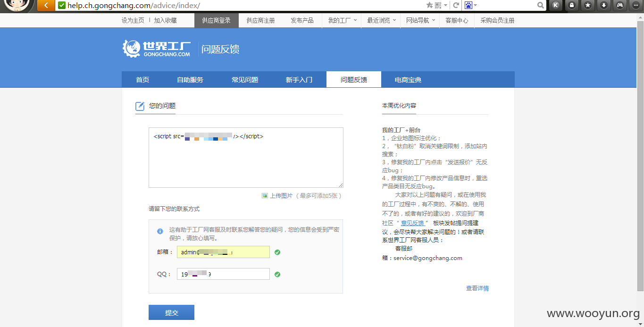Screen dimensions: 644x327
Task: Switch to the 常见问题 tab
Action: [245, 80]
